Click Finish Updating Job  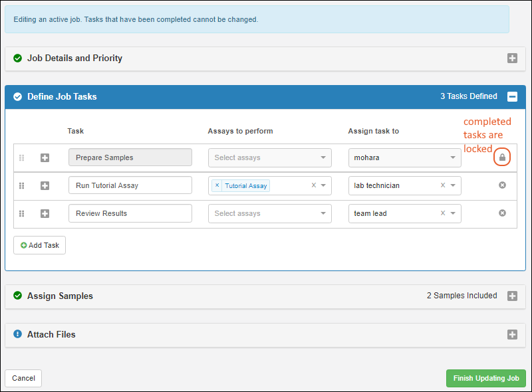(485, 378)
